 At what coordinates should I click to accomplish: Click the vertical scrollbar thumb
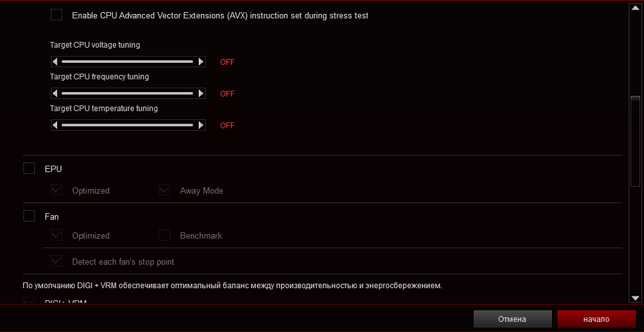(x=634, y=141)
